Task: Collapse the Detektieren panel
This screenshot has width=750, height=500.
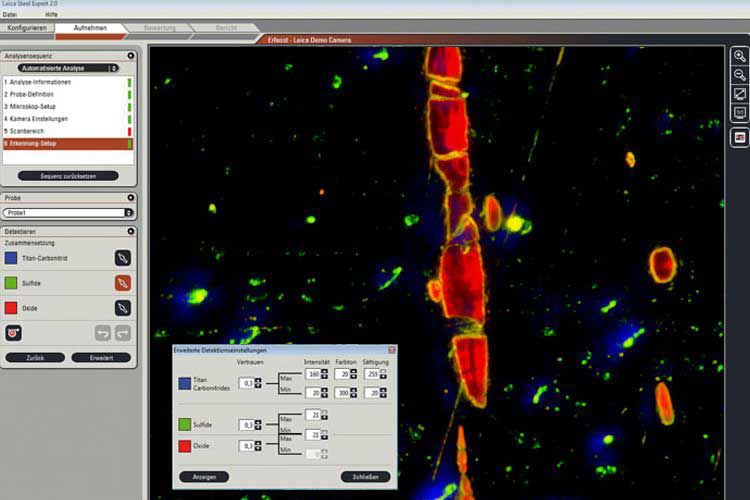Action: click(131, 231)
